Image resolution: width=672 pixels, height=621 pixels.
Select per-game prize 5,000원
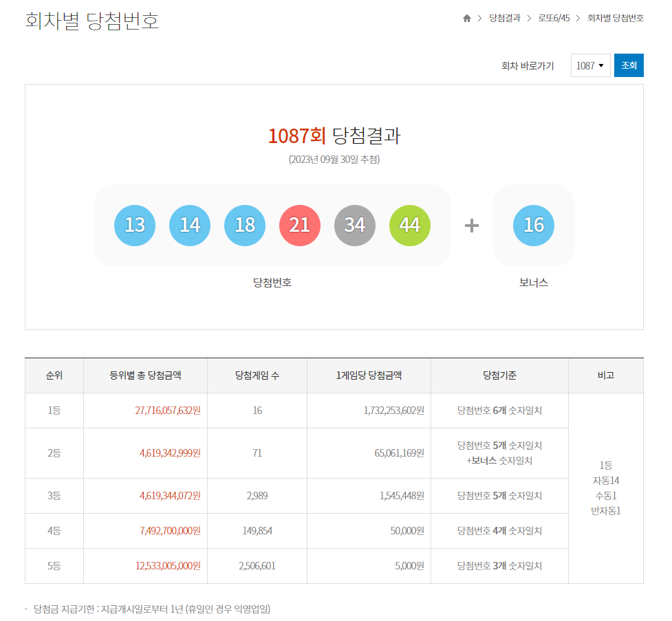(x=409, y=566)
